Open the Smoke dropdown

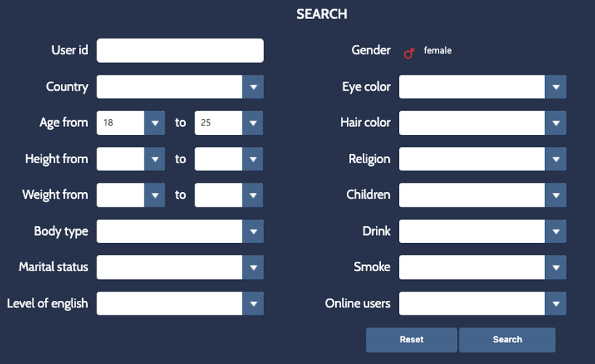483,267
